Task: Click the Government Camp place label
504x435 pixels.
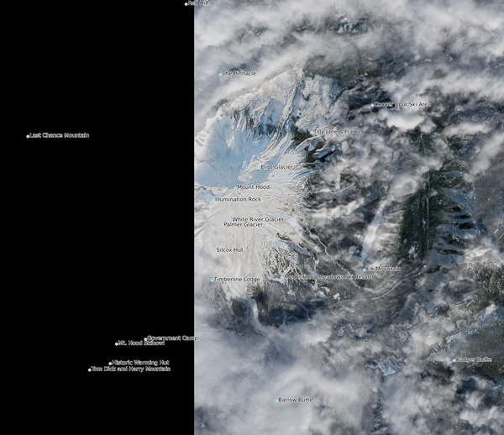Action: pos(173,338)
